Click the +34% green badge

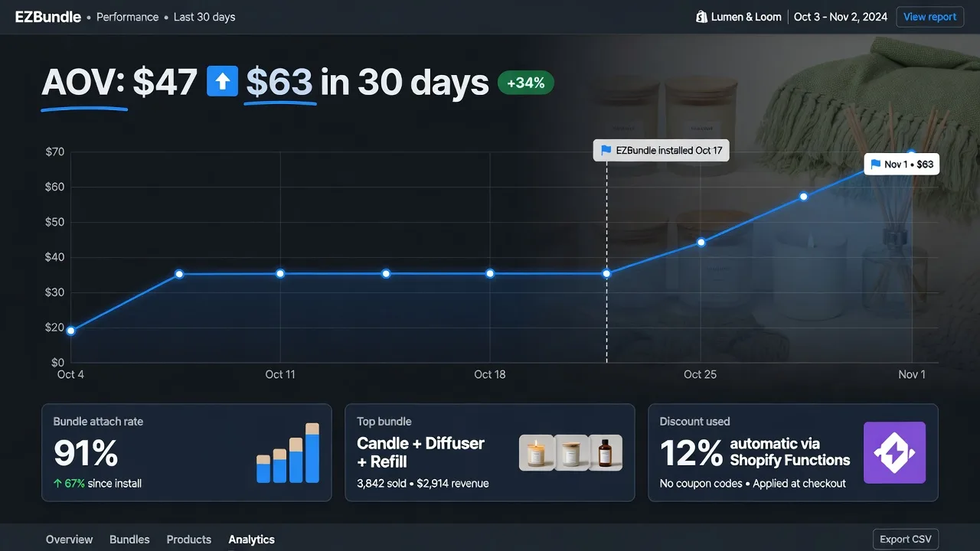pyautogui.click(x=526, y=83)
